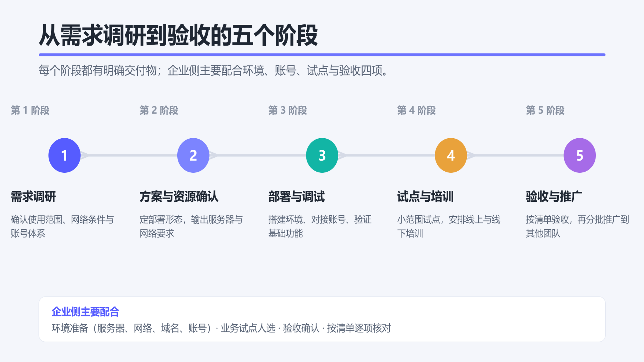Click the slide title 从需求调研到验收的五个阶段

click(x=178, y=35)
